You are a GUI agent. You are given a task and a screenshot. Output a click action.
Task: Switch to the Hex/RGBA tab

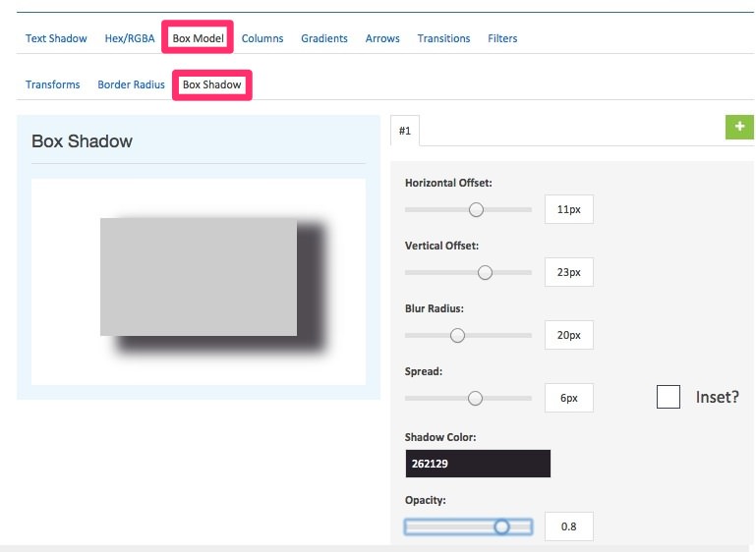pyautogui.click(x=130, y=38)
